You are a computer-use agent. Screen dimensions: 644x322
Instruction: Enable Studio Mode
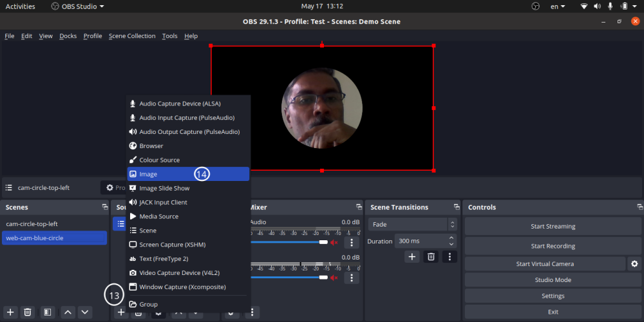pos(553,279)
